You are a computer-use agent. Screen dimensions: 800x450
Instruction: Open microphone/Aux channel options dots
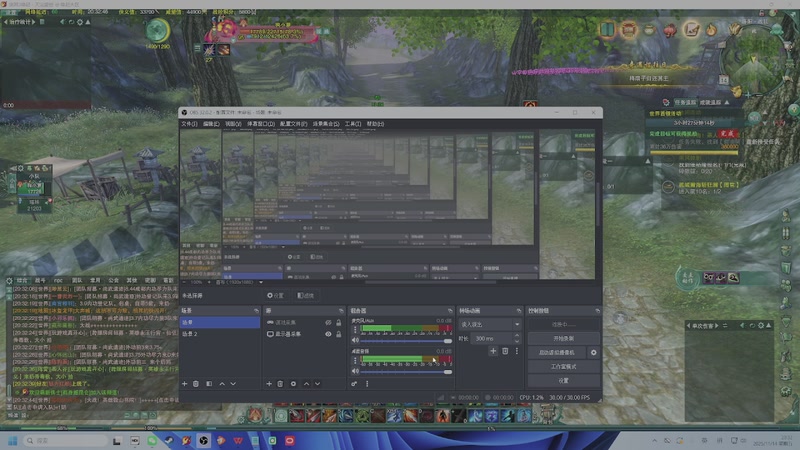pos(355,330)
